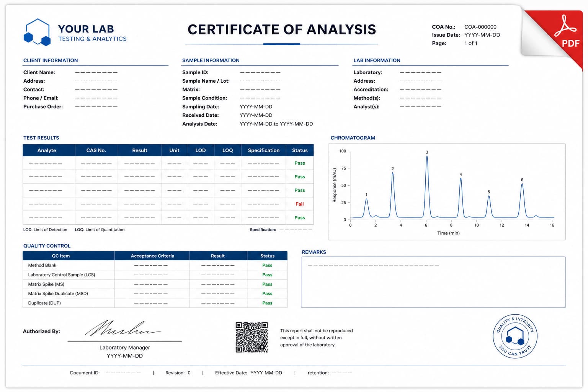Click the Method(s) label
Viewport: 588px width, 392px height.
(367, 98)
